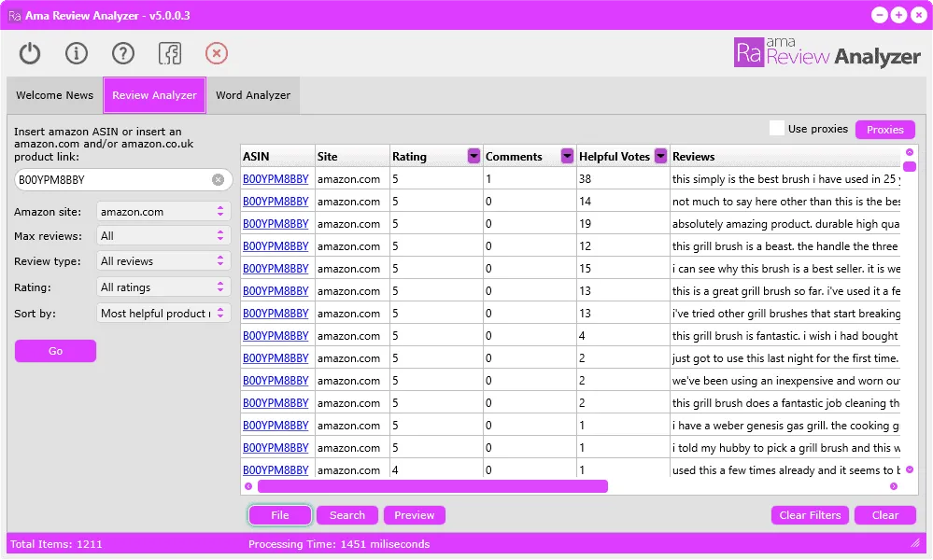Click the ASIN column header

tap(277, 157)
